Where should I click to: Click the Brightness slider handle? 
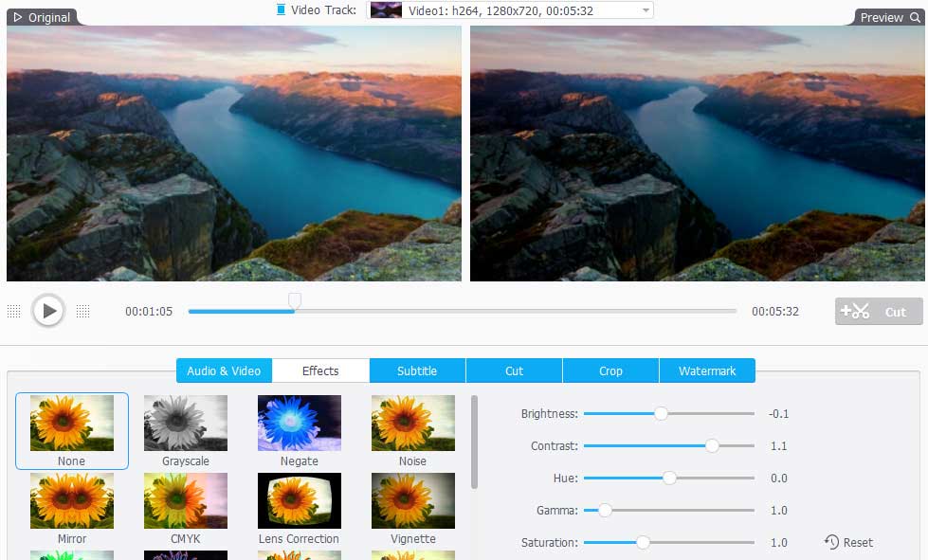click(x=661, y=413)
